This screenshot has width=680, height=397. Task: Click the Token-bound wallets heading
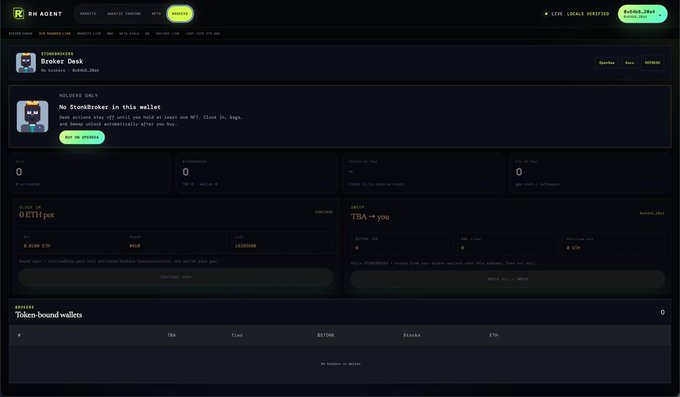[49, 315]
